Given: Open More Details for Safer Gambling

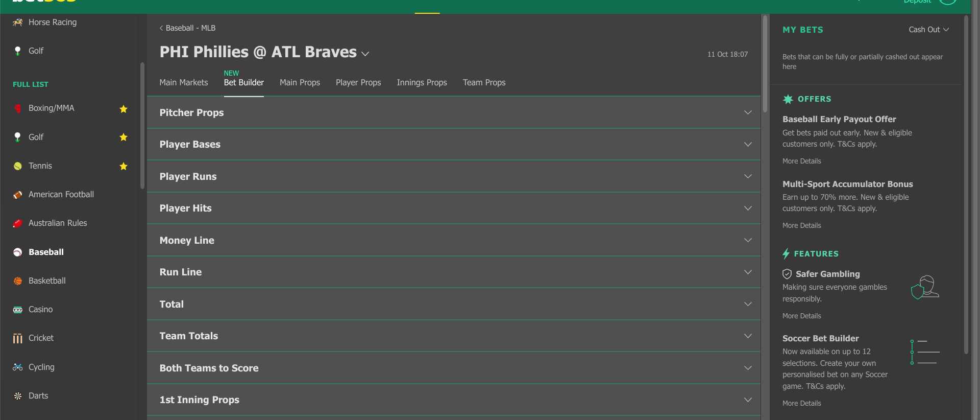Looking at the screenshot, I should point(801,316).
